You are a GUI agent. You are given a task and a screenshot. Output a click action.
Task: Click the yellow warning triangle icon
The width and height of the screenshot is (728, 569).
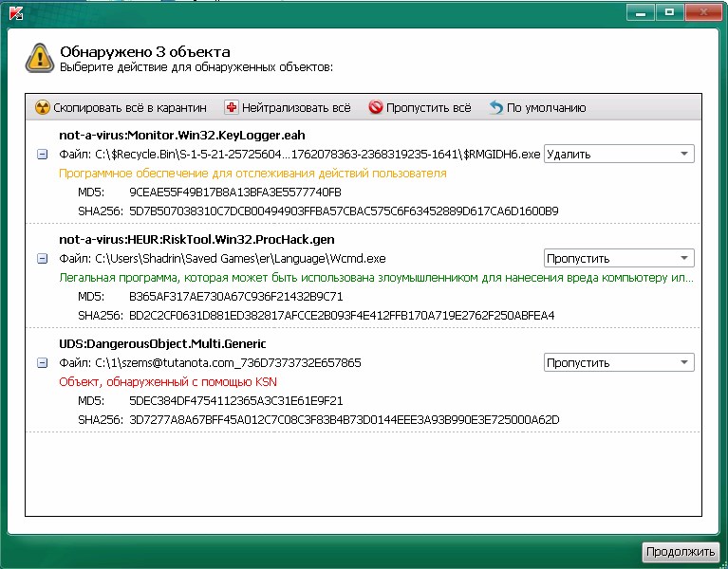point(40,58)
